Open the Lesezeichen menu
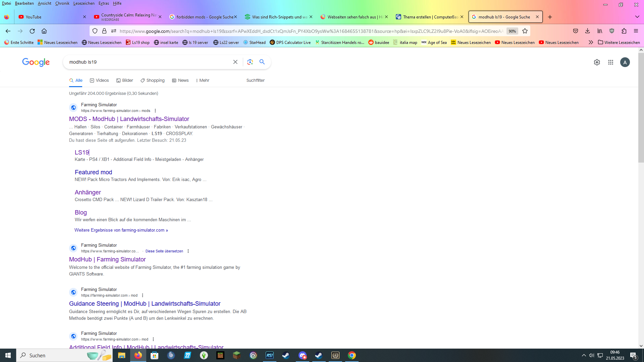Image resolution: width=644 pixels, height=362 pixels. click(x=84, y=3)
